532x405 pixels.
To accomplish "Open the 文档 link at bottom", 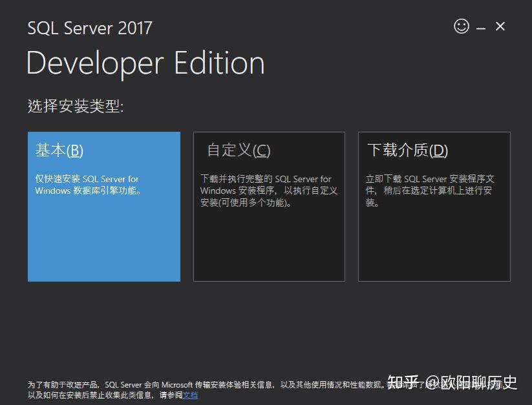I will click(190, 395).
